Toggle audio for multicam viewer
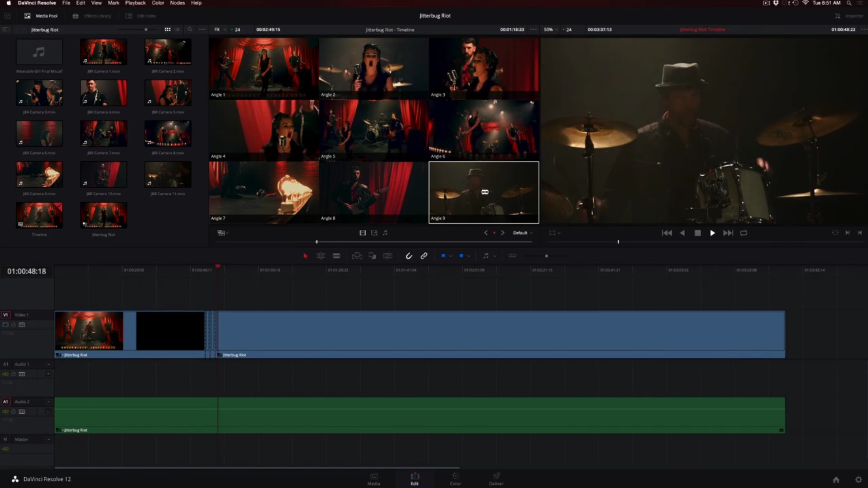The width and height of the screenshot is (868, 488). point(385,232)
